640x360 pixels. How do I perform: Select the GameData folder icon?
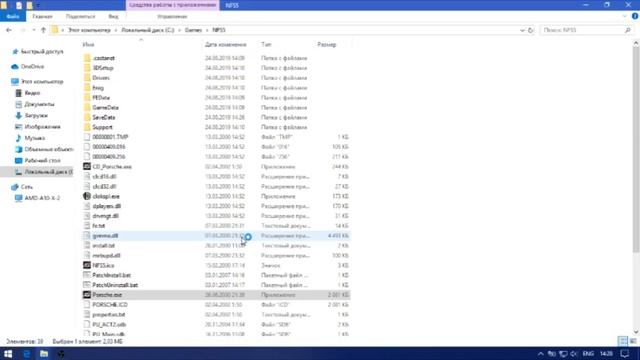(x=87, y=107)
